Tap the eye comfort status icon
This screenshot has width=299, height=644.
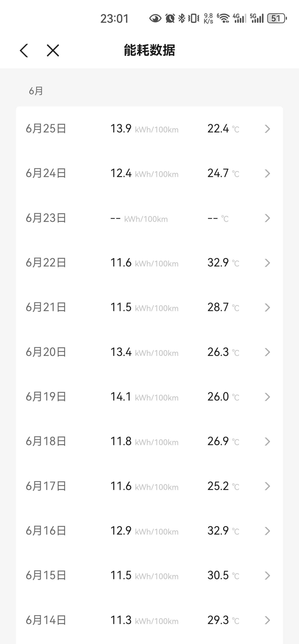155,18
